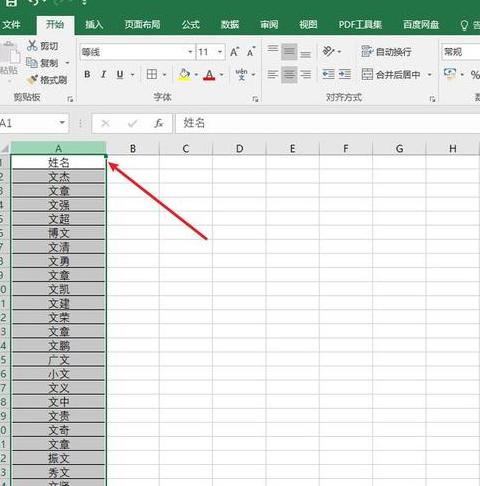Screen dimensions: 480x486
Task: Open underline style dropdown arrow
Action: [x=133, y=75]
